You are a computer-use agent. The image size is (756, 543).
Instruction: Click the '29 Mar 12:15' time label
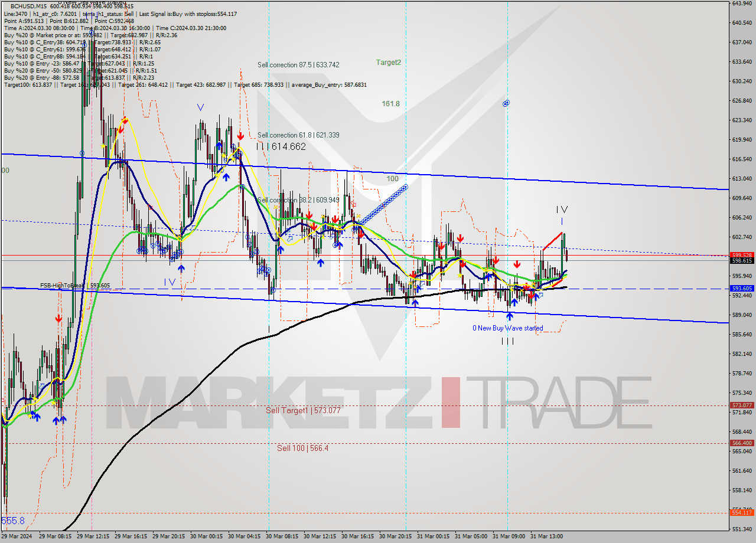coord(93,537)
